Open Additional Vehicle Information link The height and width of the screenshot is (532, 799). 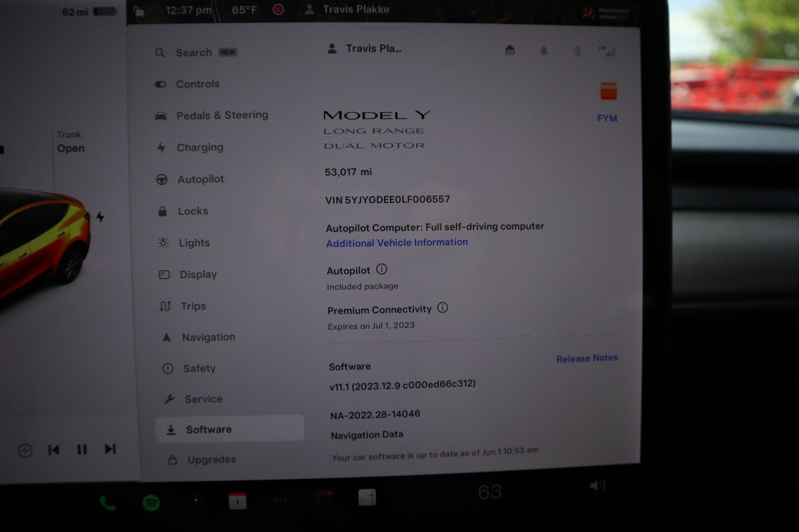[397, 243]
